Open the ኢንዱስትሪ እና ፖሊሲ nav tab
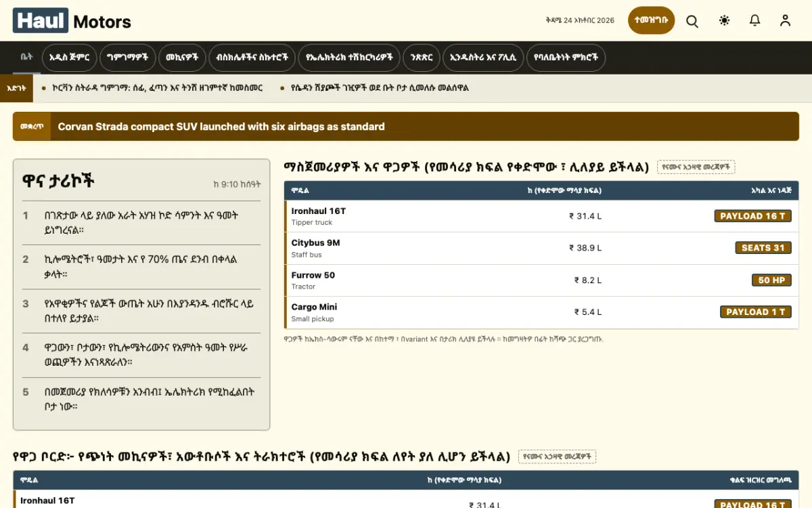Screen dimensions: 812x508 [x=483, y=58]
